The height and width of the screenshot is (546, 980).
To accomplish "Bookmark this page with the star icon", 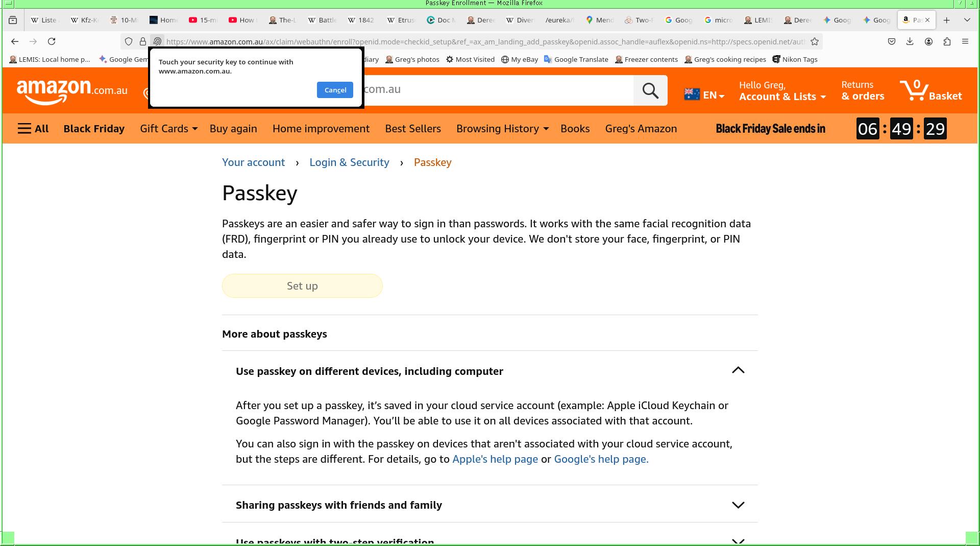I will tap(815, 41).
